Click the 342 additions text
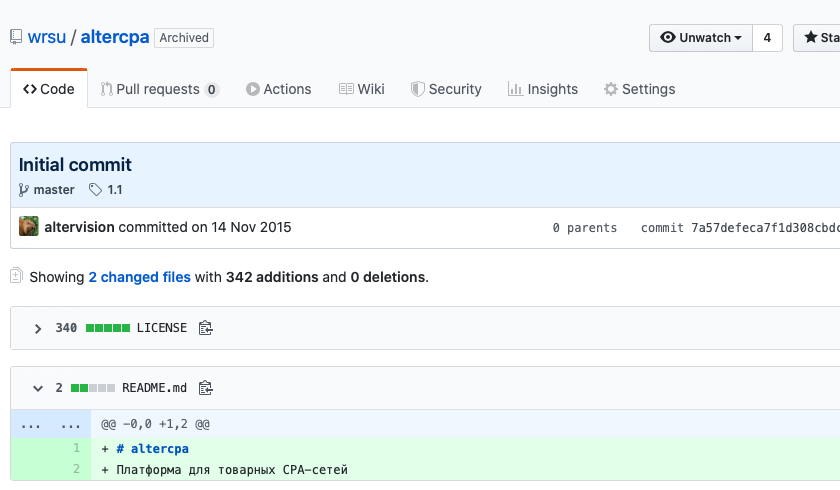This screenshot has width=840, height=490. (x=272, y=277)
